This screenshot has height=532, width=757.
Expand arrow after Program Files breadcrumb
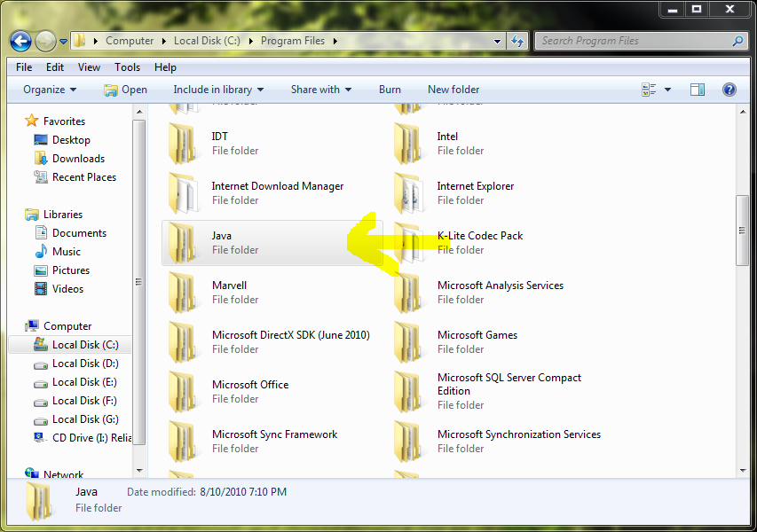pyautogui.click(x=335, y=42)
